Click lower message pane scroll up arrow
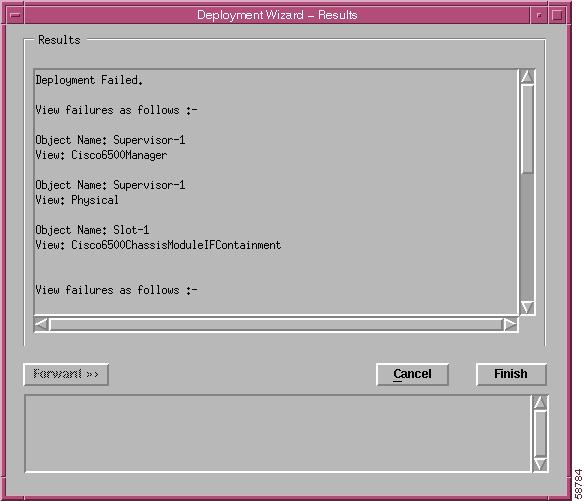 coord(540,402)
